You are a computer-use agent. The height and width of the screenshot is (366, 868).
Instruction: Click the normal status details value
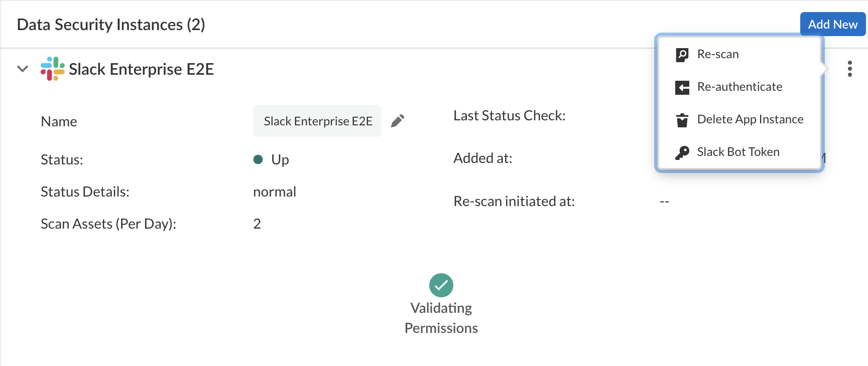coord(275,192)
